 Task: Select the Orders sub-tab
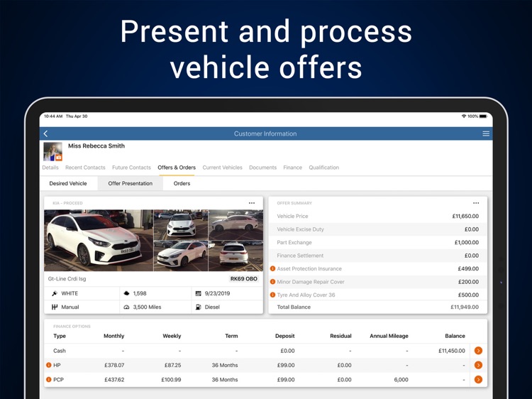[182, 183]
